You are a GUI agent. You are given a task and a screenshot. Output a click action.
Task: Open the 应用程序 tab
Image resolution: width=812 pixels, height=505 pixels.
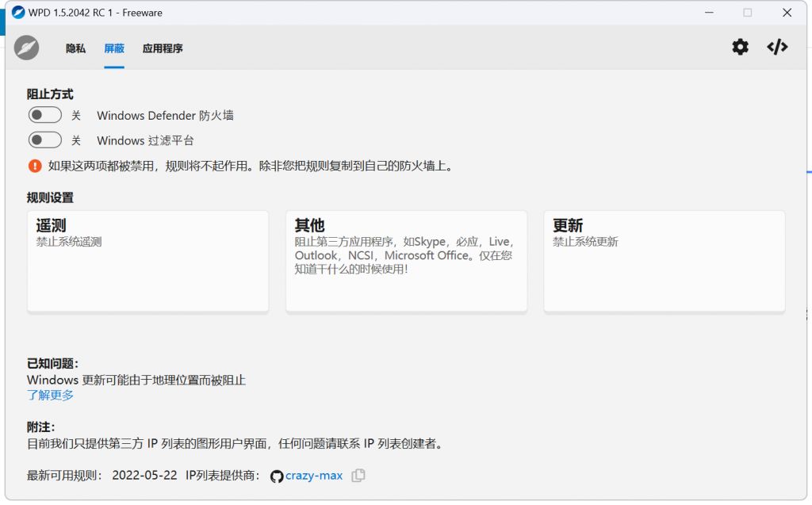tap(163, 48)
